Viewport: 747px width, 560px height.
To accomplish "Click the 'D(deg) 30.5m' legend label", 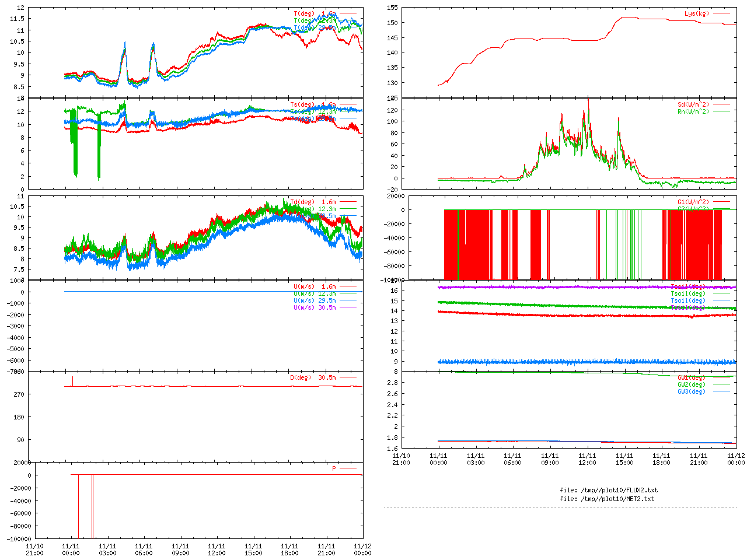I will (x=313, y=377).
